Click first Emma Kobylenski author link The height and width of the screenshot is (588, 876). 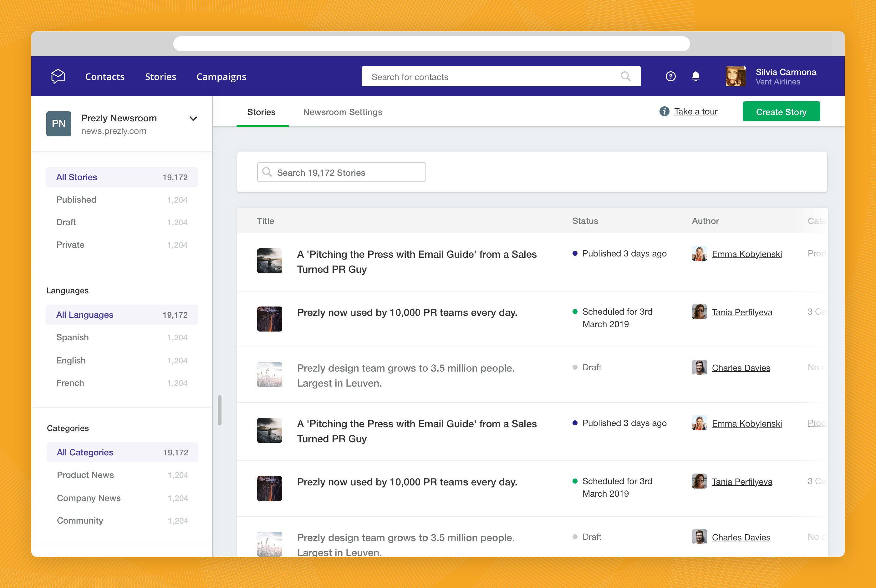point(746,254)
